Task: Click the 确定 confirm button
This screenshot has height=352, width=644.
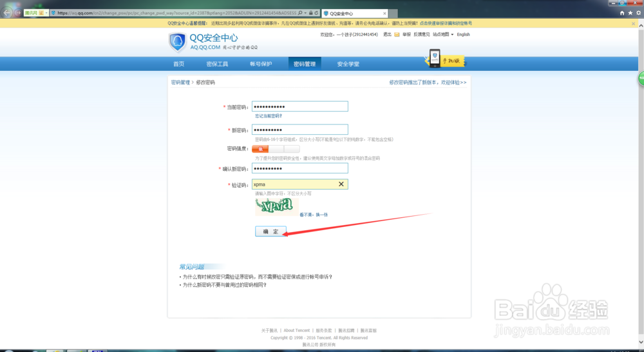Action: pos(270,231)
